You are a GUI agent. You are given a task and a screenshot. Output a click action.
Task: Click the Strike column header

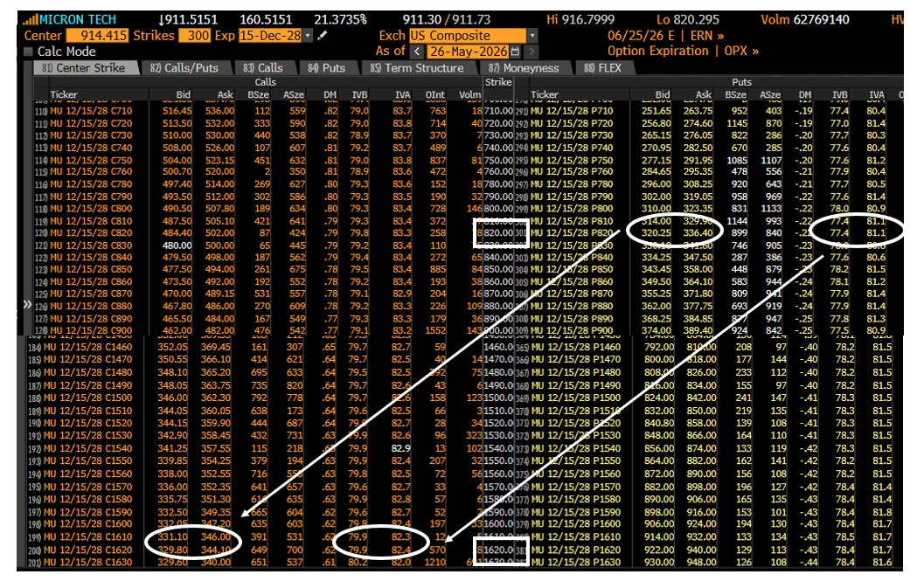[x=498, y=82]
